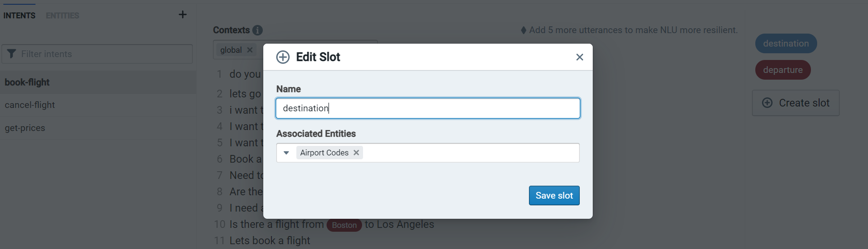Click the Create slot button
The image size is (868, 249).
point(796,103)
